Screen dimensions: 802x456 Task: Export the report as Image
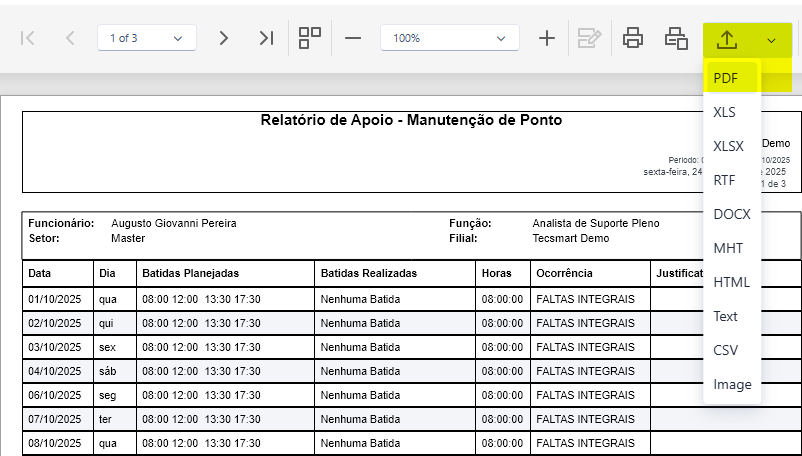point(732,384)
